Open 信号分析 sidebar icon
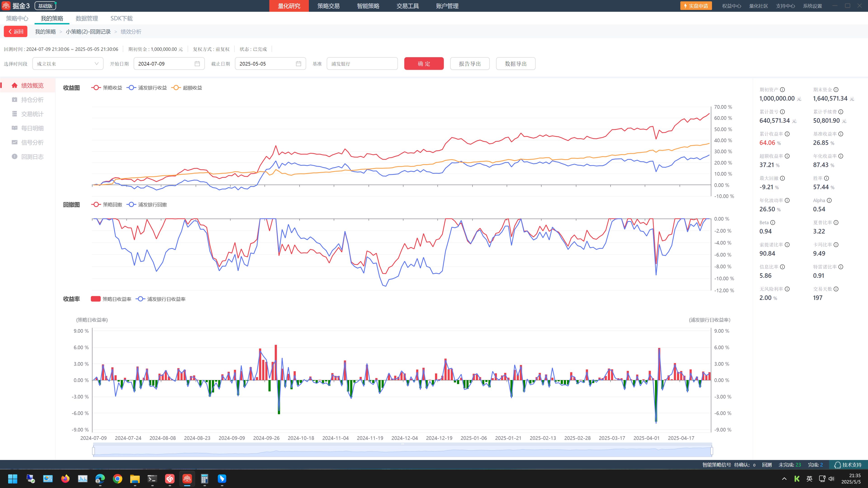868x488 pixels. pyautogui.click(x=14, y=142)
